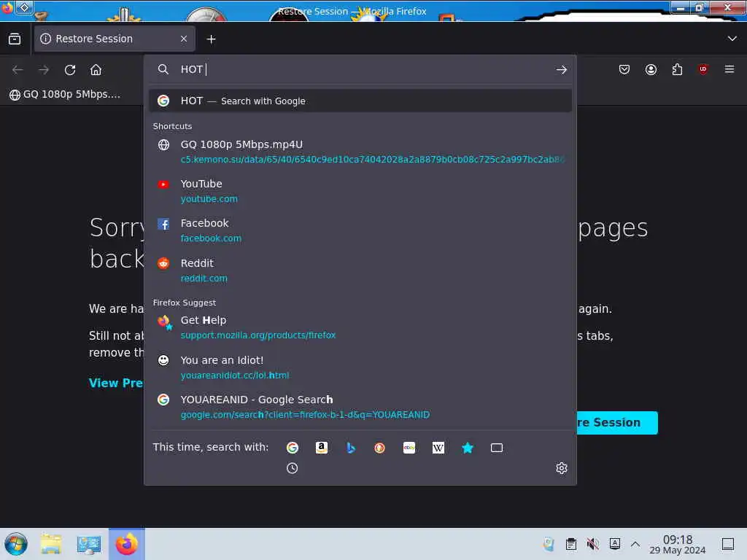This screenshot has width=747, height=560.
Task: Search open tabs with the tab icon
Action: pyautogui.click(x=496, y=448)
